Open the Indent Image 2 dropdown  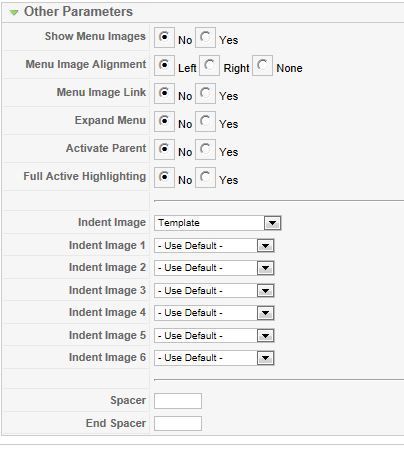214,268
